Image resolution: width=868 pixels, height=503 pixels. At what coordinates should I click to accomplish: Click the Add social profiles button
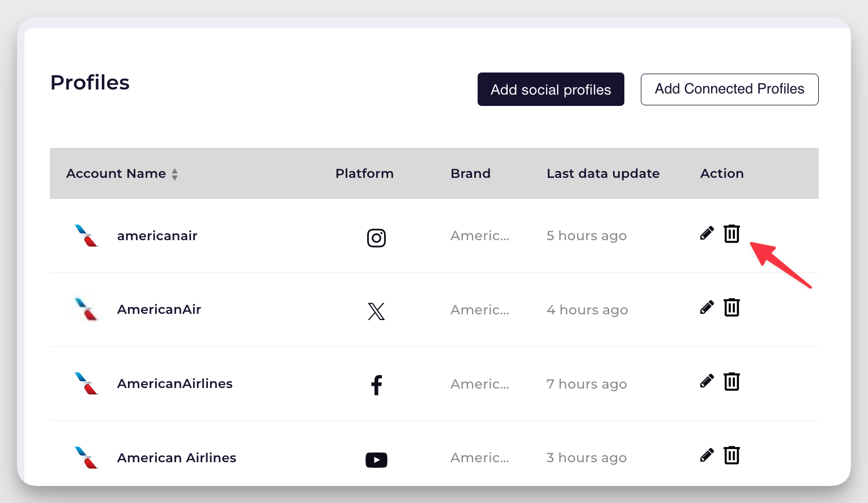point(550,89)
